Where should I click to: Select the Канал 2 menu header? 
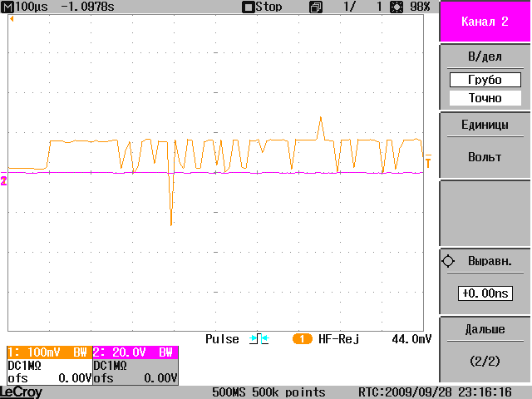[485, 22]
